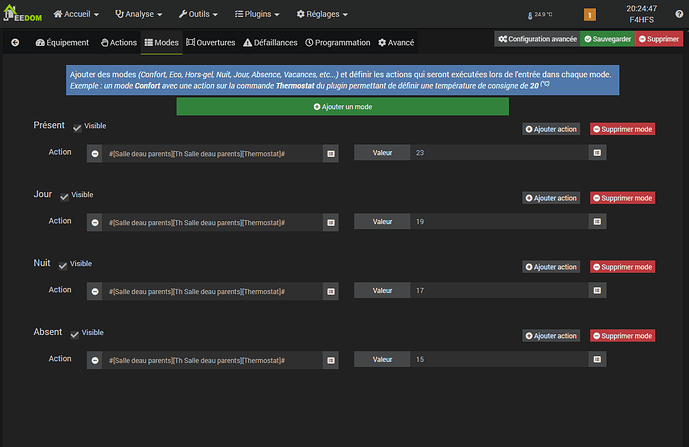Open the Programmation tab
The image size is (689, 447).
coord(337,43)
